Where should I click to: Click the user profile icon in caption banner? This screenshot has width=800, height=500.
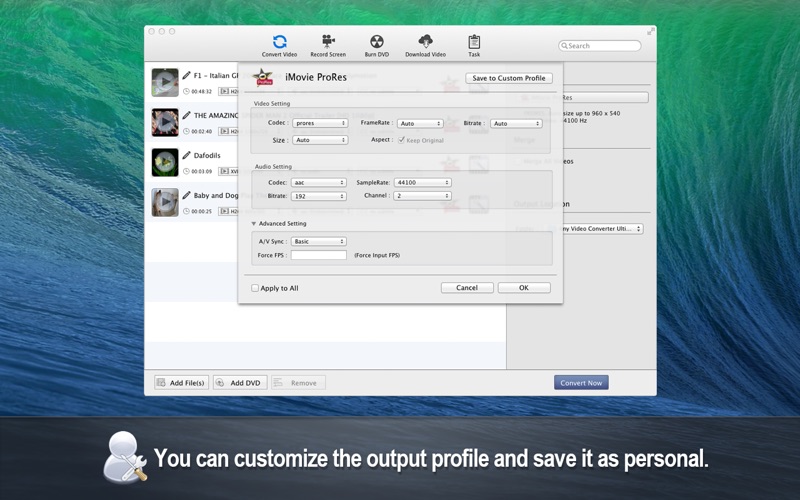click(x=124, y=457)
